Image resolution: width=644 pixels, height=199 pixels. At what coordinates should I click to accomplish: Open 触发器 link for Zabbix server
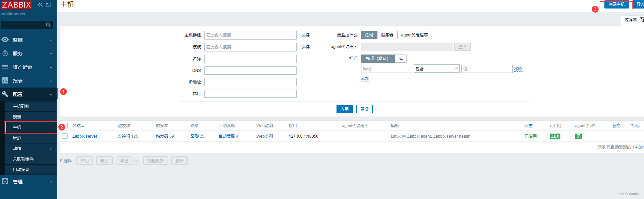click(x=162, y=136)
